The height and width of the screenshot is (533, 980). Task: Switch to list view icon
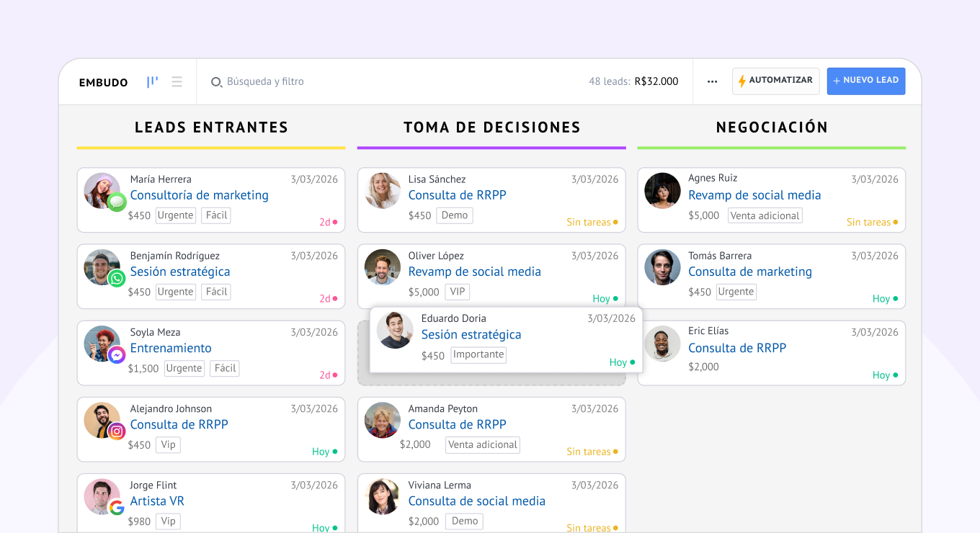tap(177, 82)
